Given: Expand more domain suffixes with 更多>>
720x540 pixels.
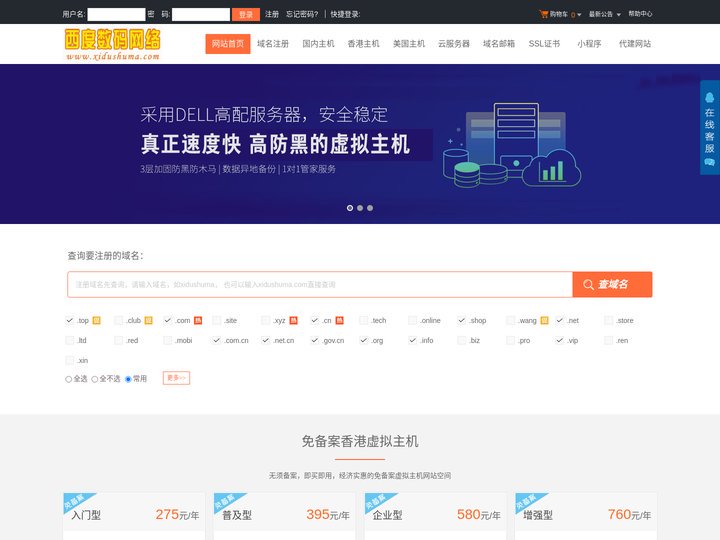Looking at the screenshot, I should point(176,378).
